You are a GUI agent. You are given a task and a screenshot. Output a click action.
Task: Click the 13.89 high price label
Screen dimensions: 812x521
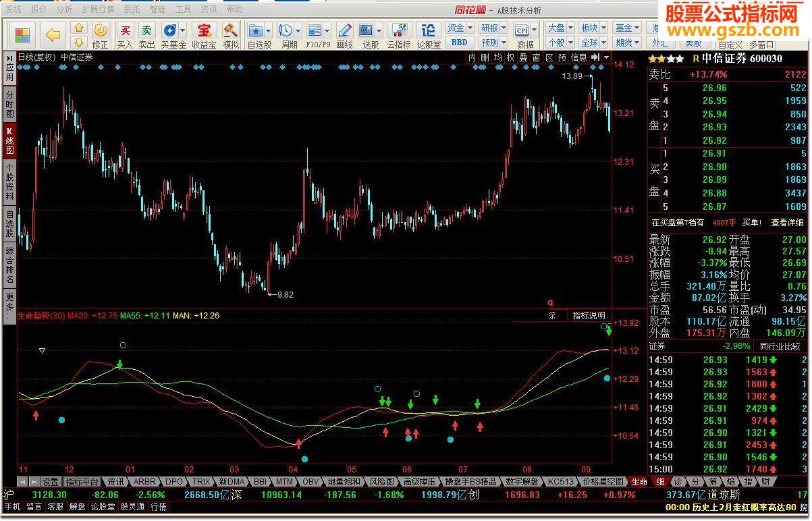click(572, 77)
